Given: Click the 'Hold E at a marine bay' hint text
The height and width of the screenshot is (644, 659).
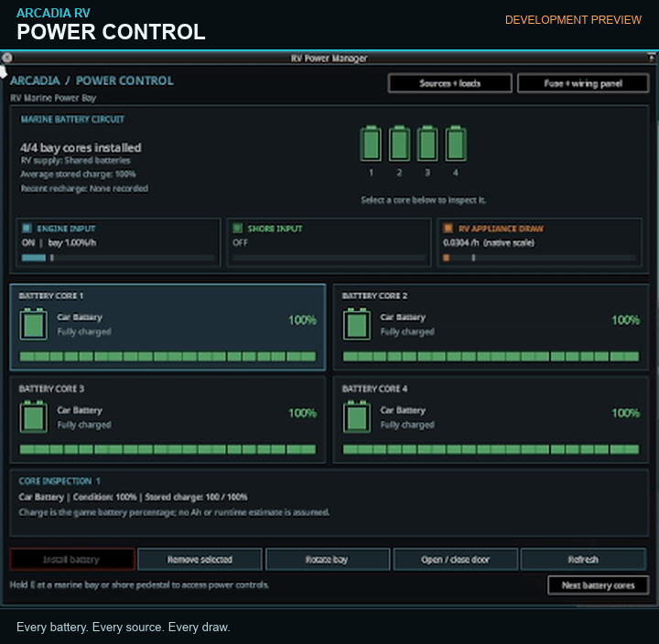Looking at the screenshot, I should point(139,585).
